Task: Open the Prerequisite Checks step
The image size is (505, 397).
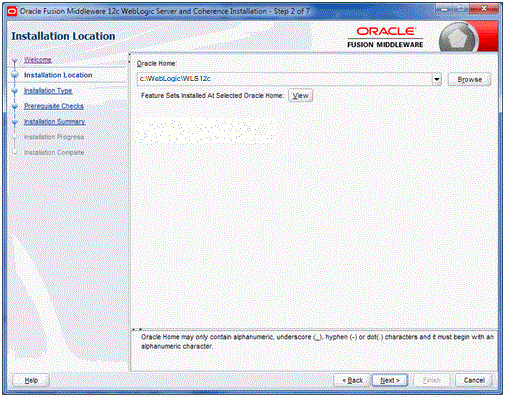Action: (54, 106)
